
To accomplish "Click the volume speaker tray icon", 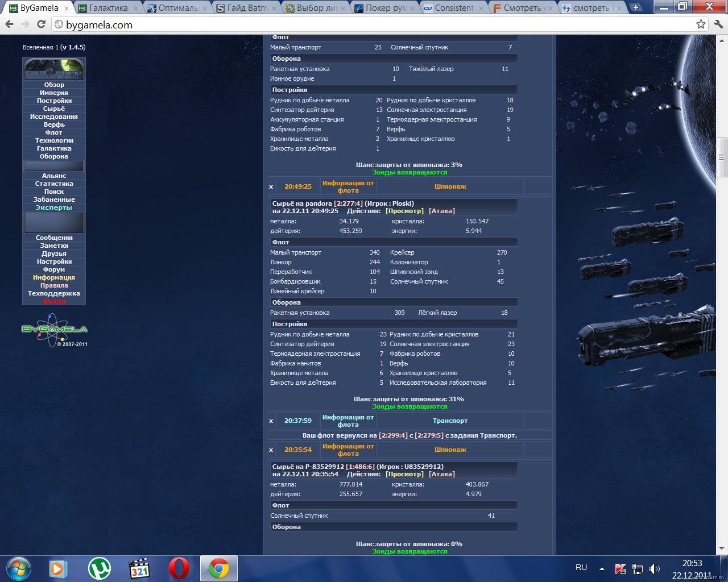I will tap(655, 568).
